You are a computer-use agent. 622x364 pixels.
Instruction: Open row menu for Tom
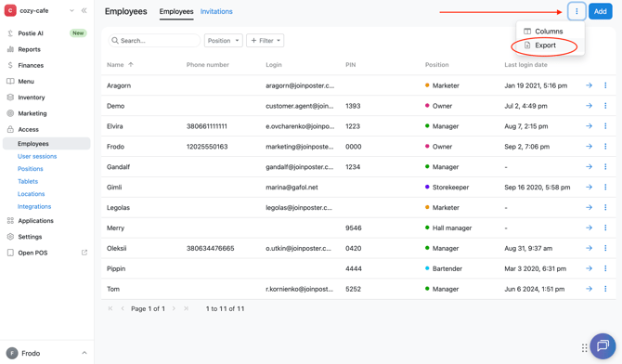(x=605, y=289)
